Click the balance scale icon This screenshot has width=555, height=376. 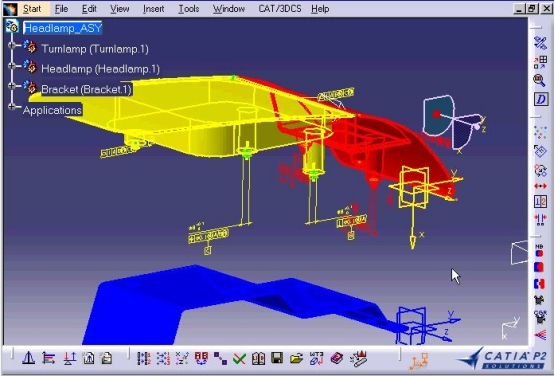pyautogui.click(x=69, y=359)
